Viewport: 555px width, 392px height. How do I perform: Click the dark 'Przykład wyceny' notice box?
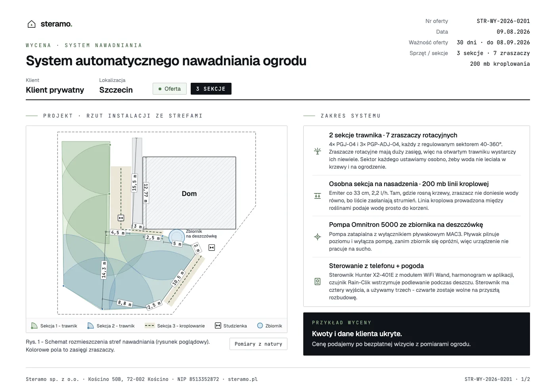pyautogui.click(x=417, y=334)
